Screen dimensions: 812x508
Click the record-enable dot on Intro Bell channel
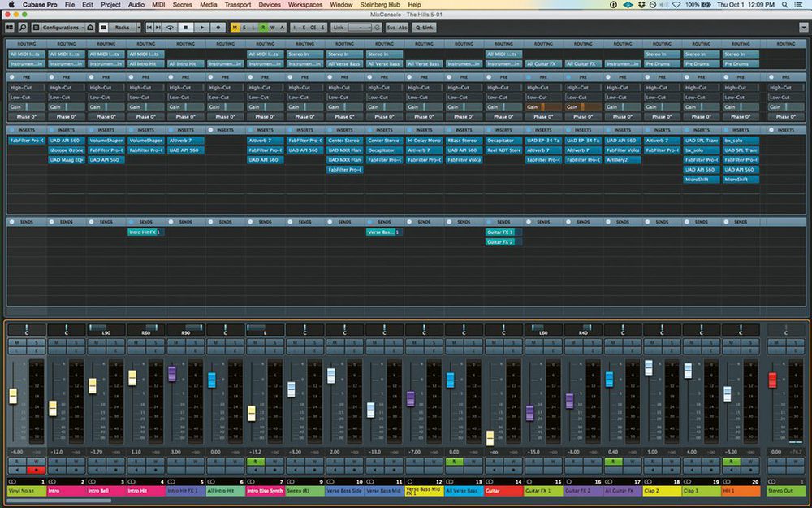[x=115, y=470]
